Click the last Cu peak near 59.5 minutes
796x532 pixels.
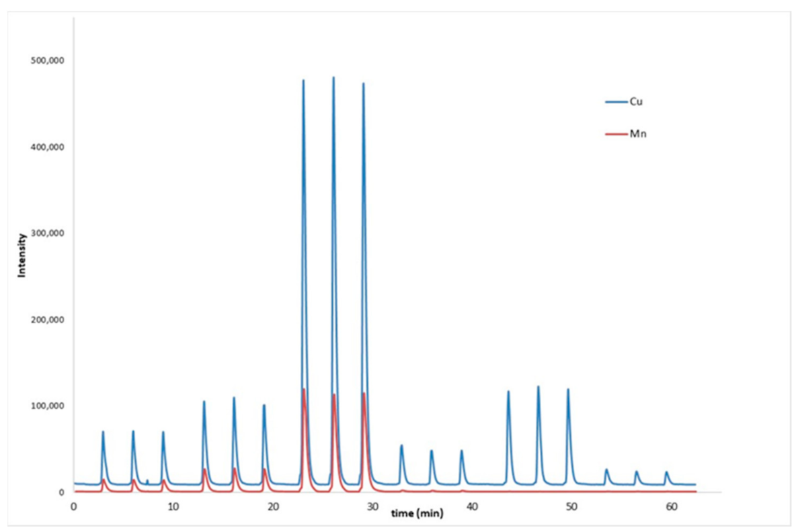[x=666, y=472]
